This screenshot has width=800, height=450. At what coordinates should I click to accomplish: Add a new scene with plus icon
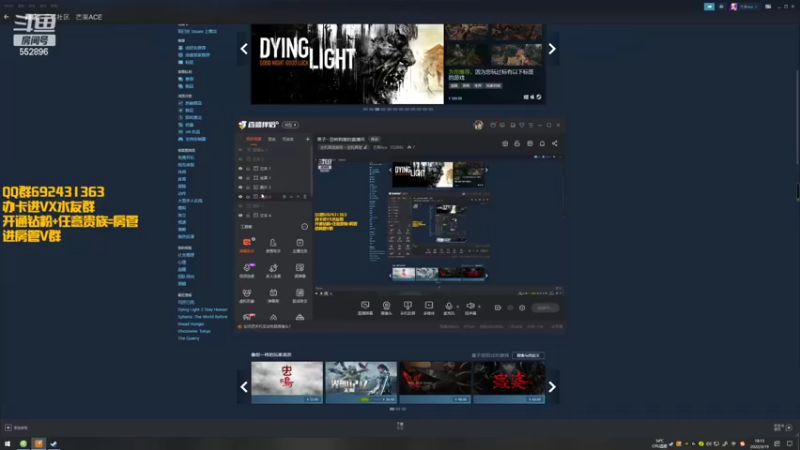(307, 139)
